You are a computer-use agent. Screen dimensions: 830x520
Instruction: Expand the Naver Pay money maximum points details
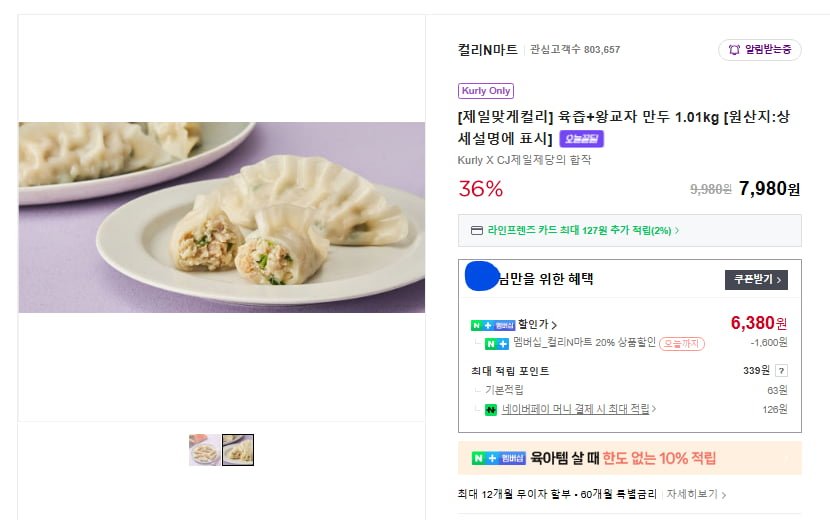580,409
